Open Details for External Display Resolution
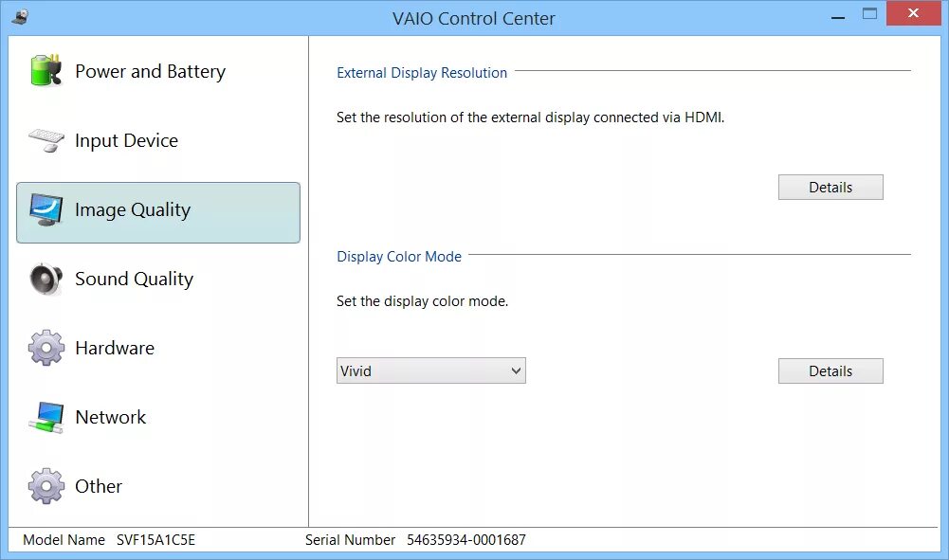The width and height of the screenshot is (949, 560). tap(830, 188)
